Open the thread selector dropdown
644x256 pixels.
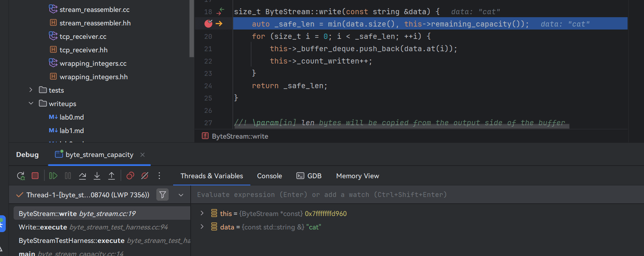[x=181, y=195]
